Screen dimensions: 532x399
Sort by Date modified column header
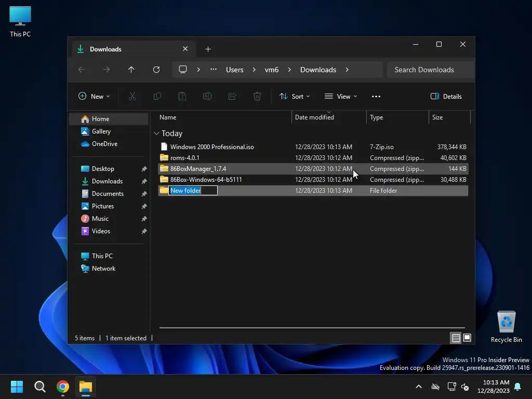tap(329, 117)
